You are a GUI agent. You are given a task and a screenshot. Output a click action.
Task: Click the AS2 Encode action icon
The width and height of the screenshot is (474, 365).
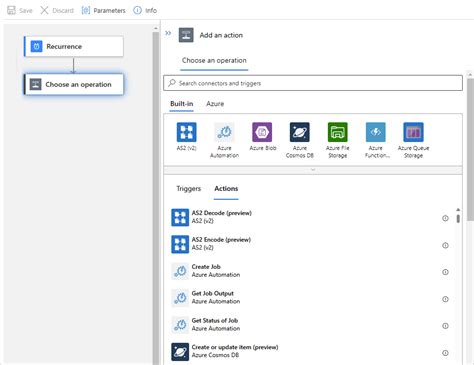180,244
